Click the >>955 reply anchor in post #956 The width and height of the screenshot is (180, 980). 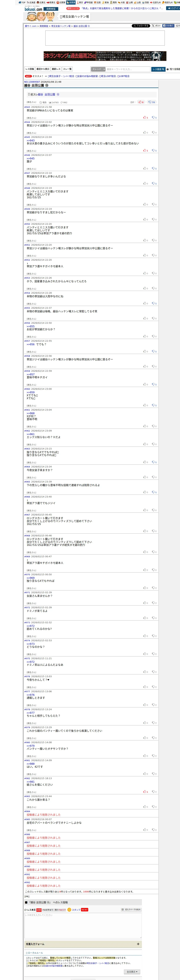pos(30,326)
